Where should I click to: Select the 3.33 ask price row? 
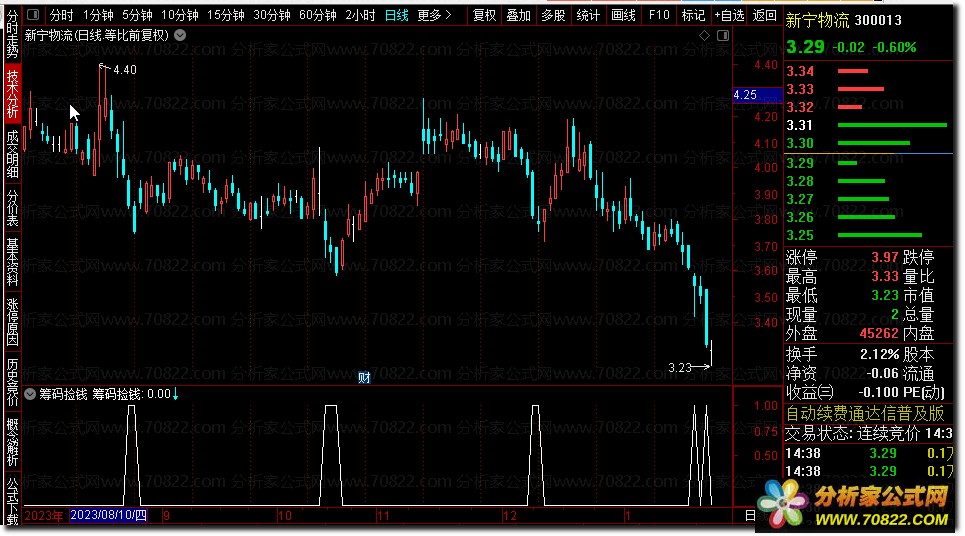pyautogui.click(x=869, y=89)
